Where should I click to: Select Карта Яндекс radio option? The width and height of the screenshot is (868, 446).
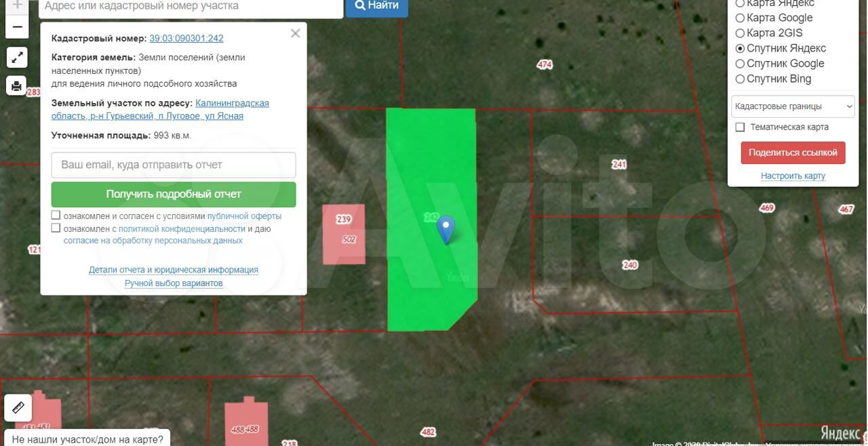[x=740, y=3]
